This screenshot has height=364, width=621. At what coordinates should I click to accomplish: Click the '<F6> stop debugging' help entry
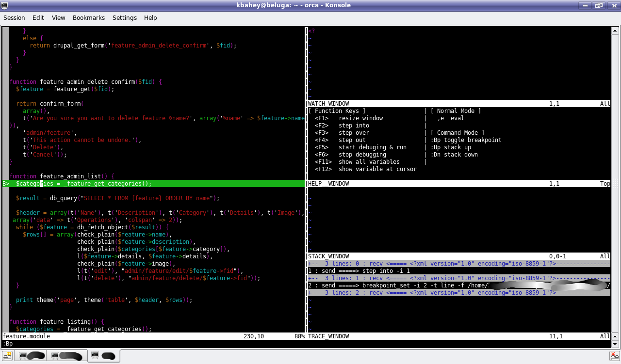point(351,155)
